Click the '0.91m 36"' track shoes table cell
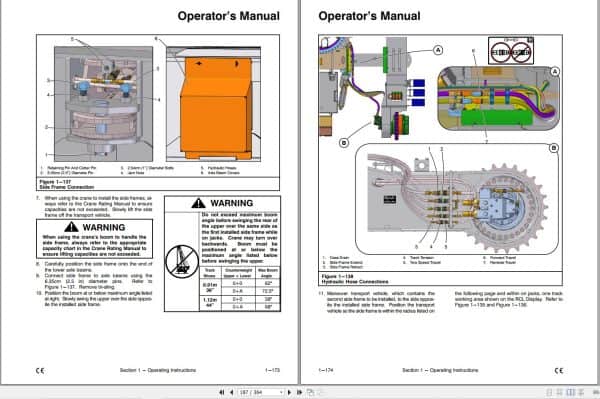This screenshot has height=399, width=600. point(210,287)
